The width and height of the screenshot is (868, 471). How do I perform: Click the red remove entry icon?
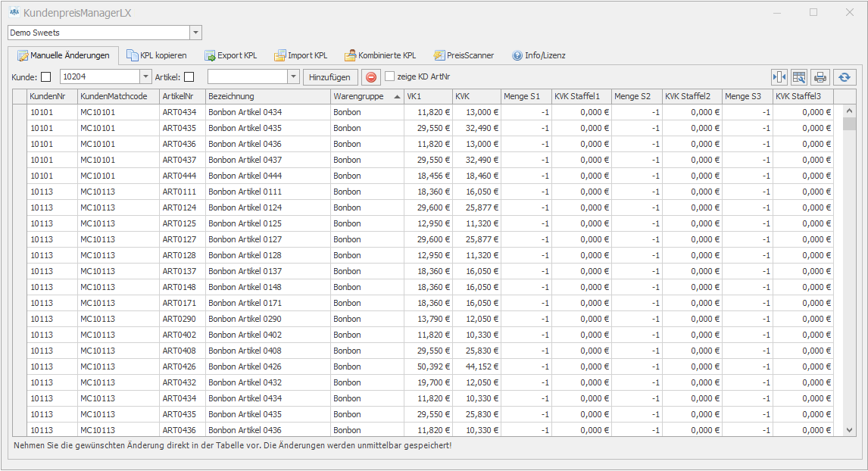pyautogui.click(x=370, y=76)
